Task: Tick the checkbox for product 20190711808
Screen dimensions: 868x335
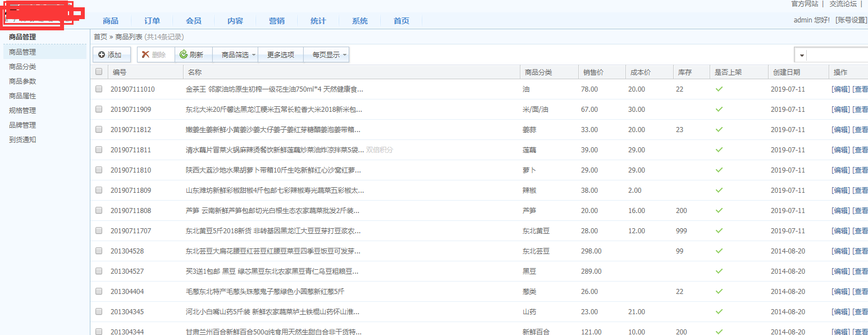Action: 99,210
